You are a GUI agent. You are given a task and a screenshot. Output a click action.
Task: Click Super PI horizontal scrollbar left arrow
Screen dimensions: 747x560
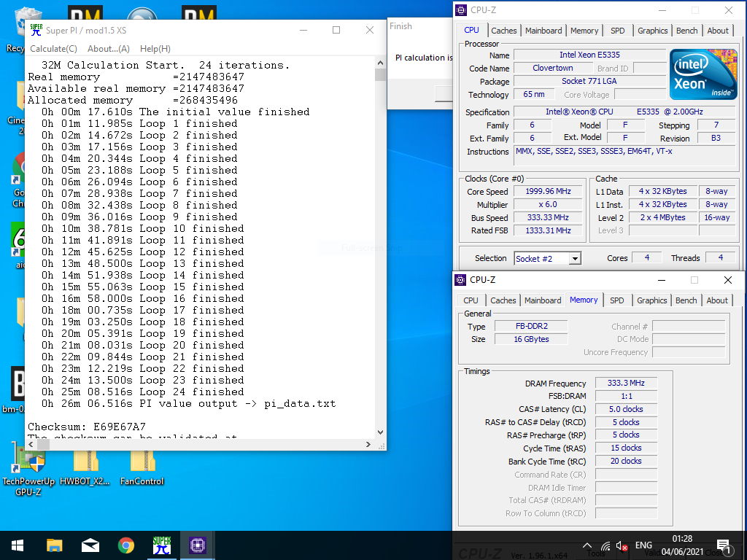click(x=31, y=444)
